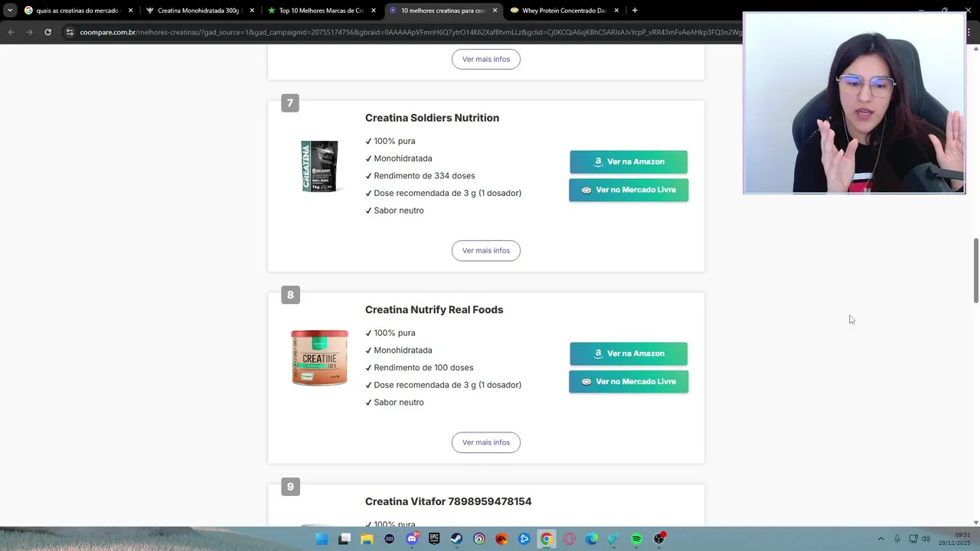This screenshot has height=551, width=980.
Task: Close the 'Top 10 Melhores Marcas' tab
Action: [374, 11]
